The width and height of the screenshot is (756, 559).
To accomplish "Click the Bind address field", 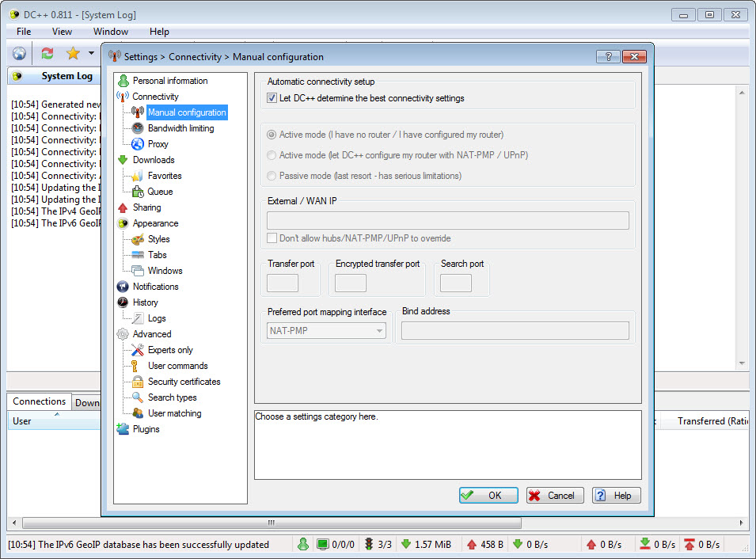I will coord(515,330).
